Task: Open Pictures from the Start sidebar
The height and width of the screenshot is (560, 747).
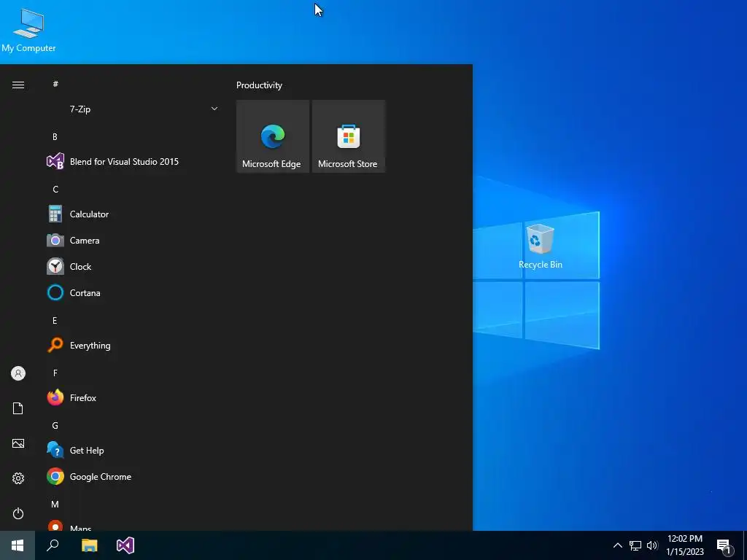Action: (x=18, y=443)
